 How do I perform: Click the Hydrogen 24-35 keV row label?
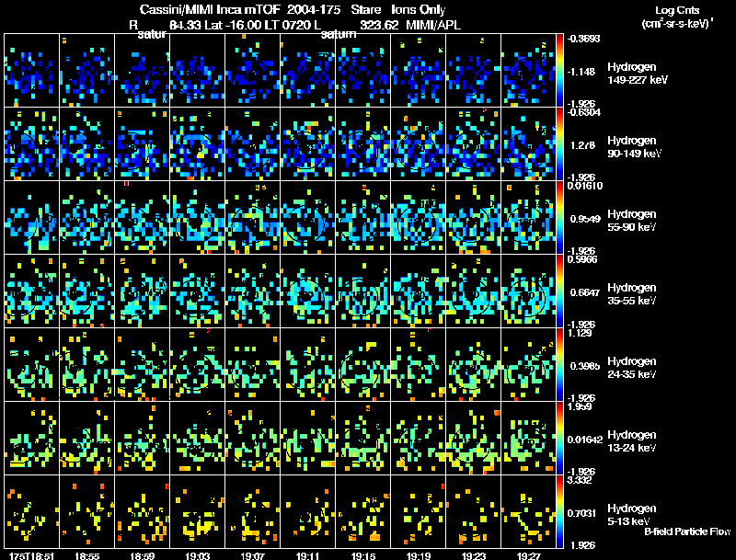632,368
